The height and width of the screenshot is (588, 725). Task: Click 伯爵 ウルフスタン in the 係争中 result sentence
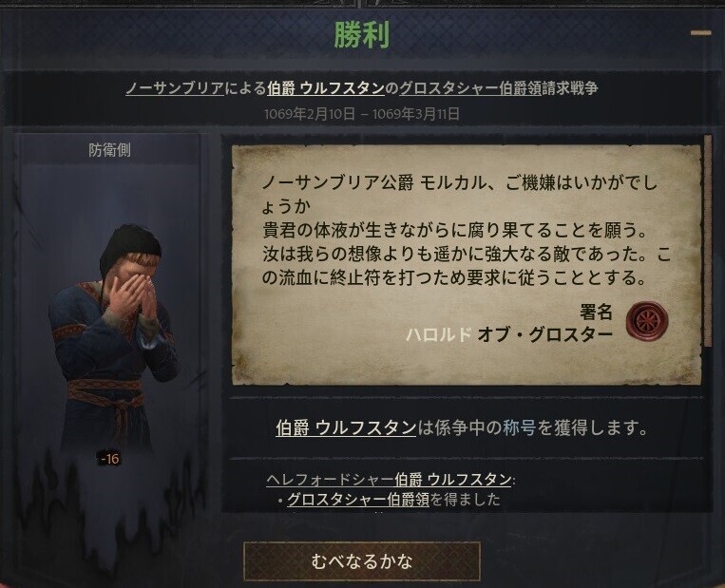[x=346, y=427]
